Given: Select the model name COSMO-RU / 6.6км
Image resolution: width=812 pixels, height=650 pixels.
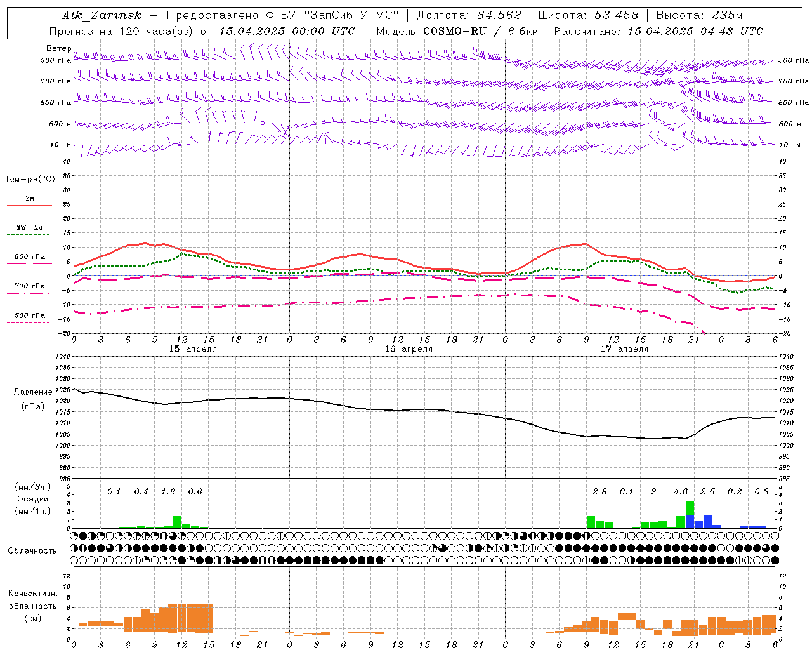Looking at the screenshot, I should tap(480, 31).
